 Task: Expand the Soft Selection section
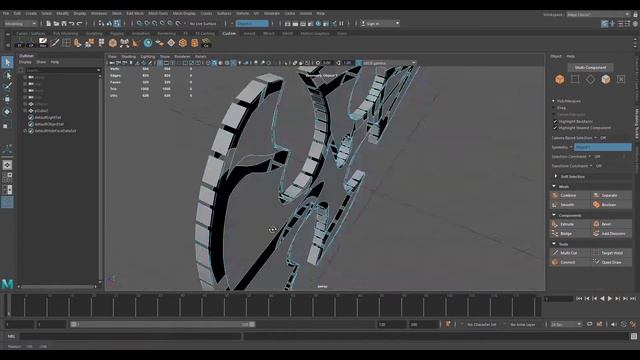(556, 176)
